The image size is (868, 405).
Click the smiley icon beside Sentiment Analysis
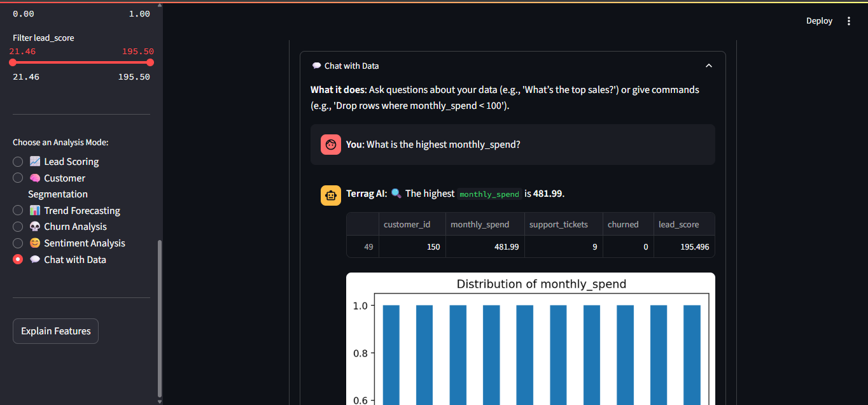[35, 243]
